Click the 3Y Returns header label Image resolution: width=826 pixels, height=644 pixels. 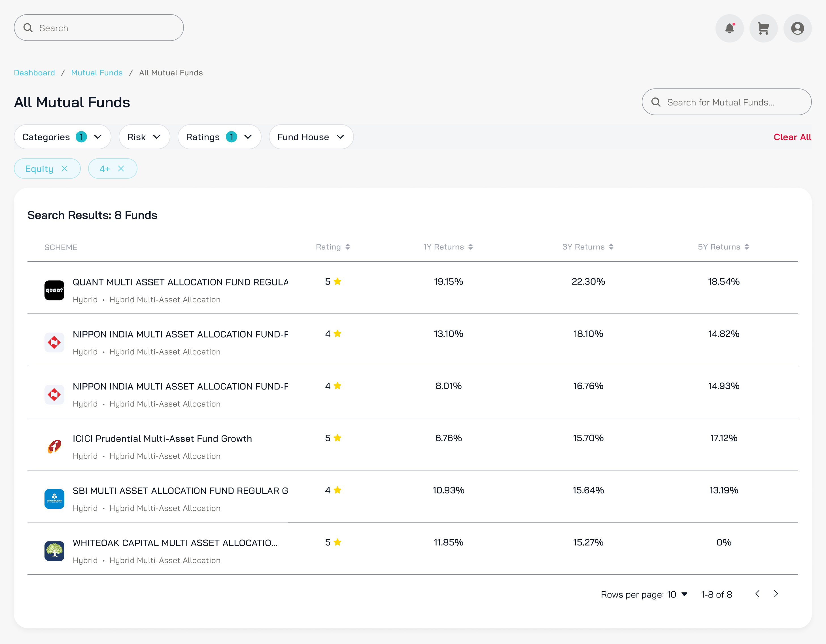pos(583,247)
